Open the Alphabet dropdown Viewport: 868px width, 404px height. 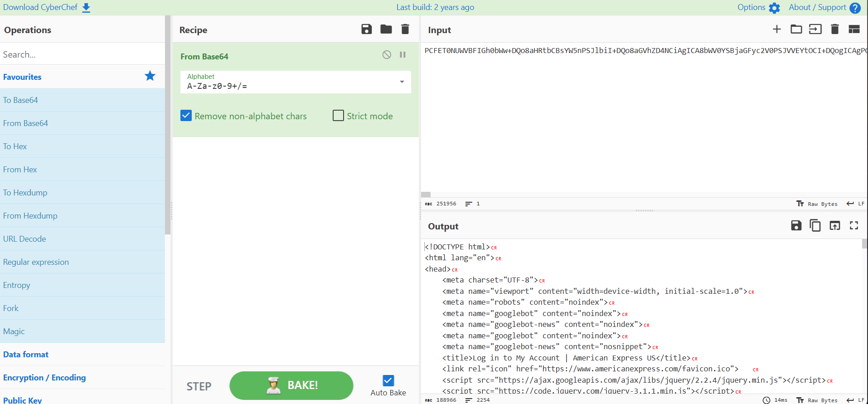tap(402, 82)
